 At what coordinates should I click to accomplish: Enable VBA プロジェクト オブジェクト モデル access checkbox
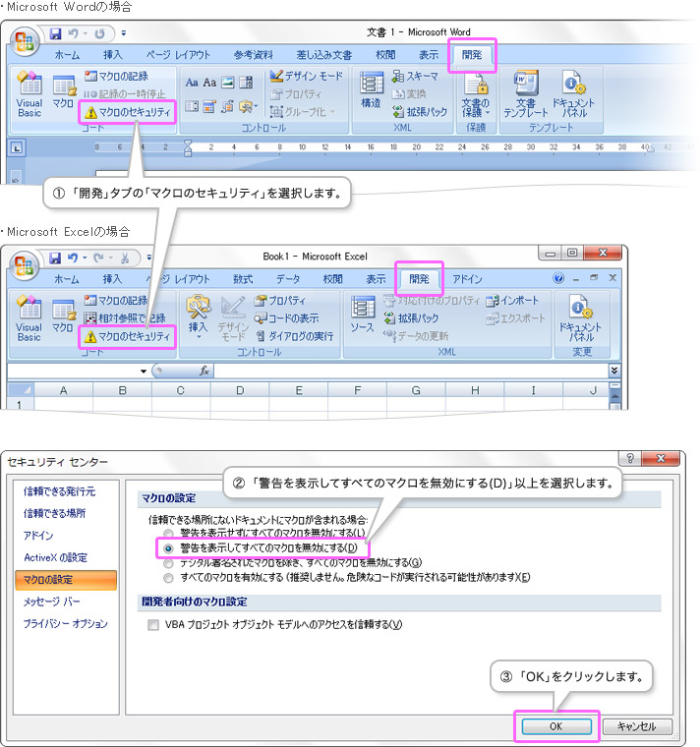click(152, 624)
